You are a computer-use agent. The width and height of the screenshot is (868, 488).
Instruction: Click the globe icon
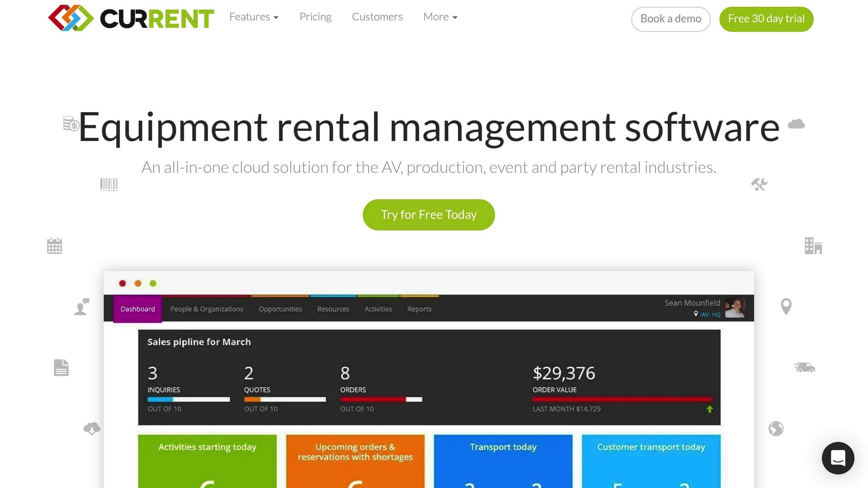pos(776,429)
